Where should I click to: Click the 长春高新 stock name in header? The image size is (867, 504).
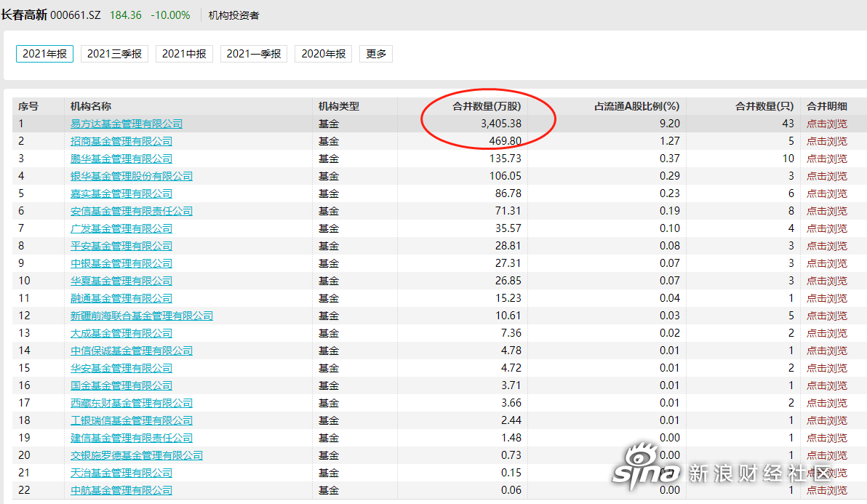(x=24, y=15)
